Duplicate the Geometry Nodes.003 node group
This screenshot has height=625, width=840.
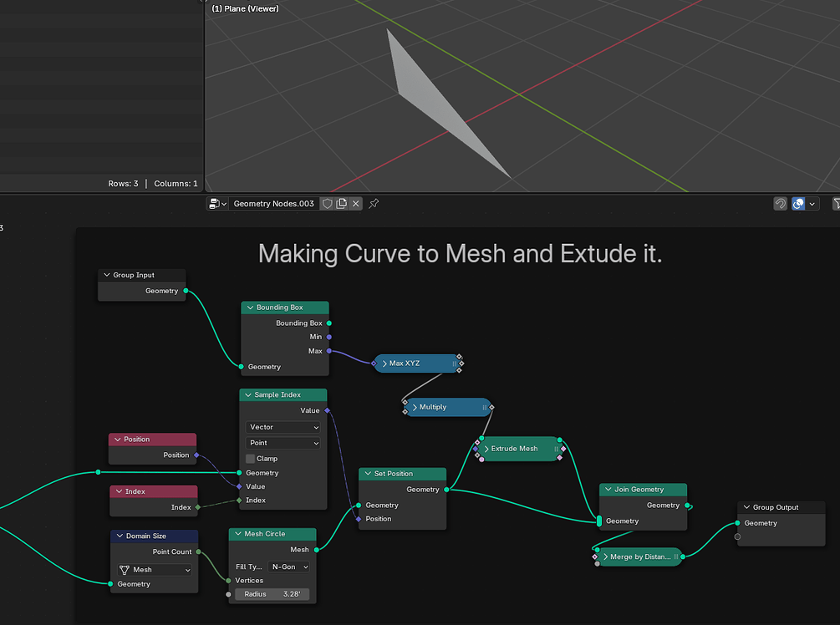[341, 204]
